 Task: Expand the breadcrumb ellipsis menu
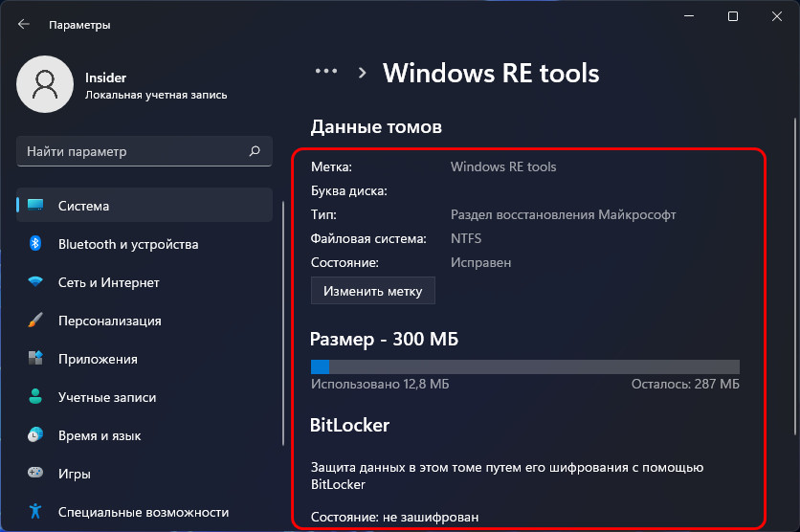tap(326, 72)
